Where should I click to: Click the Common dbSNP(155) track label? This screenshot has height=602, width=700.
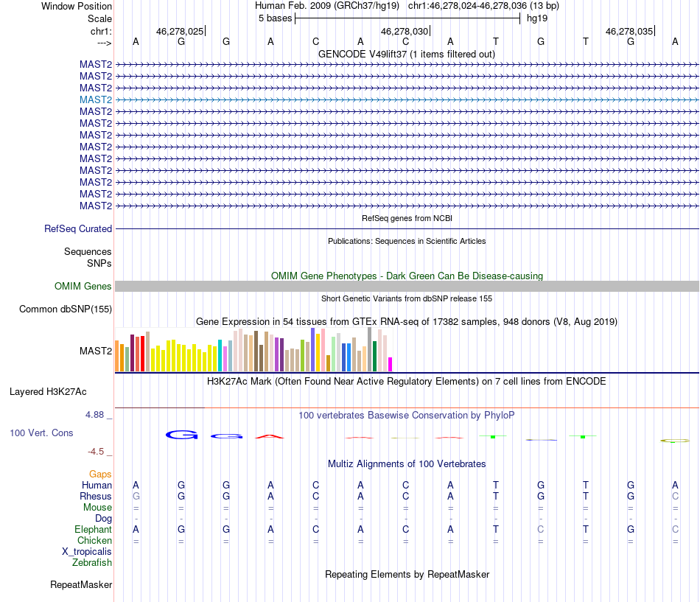(65, 309)
